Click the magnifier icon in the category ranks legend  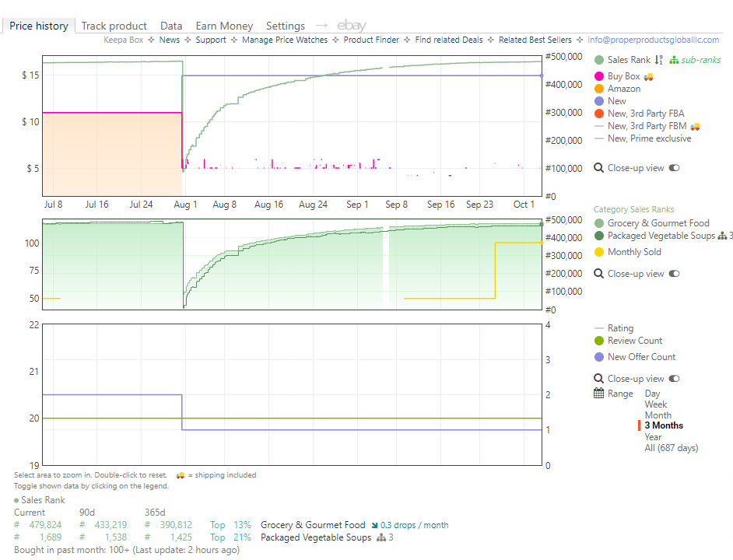(x=598, y=274)
